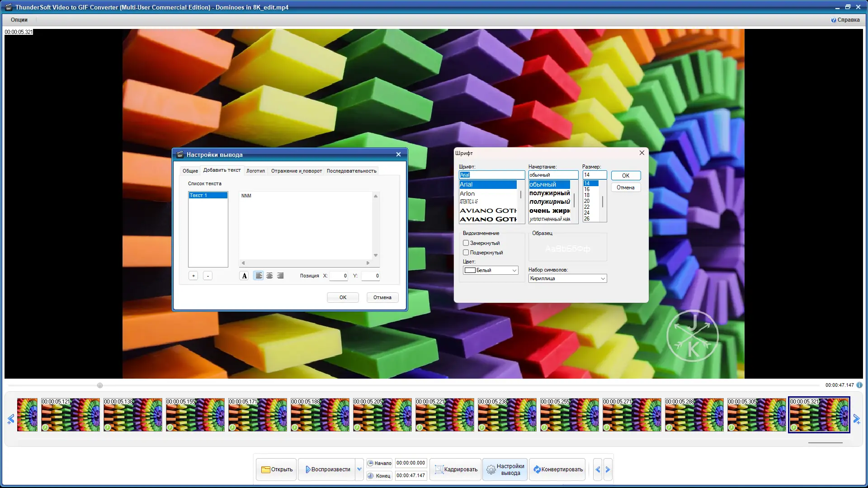868x488 pixels.
Task: Open the dropdown arrow next to Воспроизвести
Action: (x=359, y=469)
